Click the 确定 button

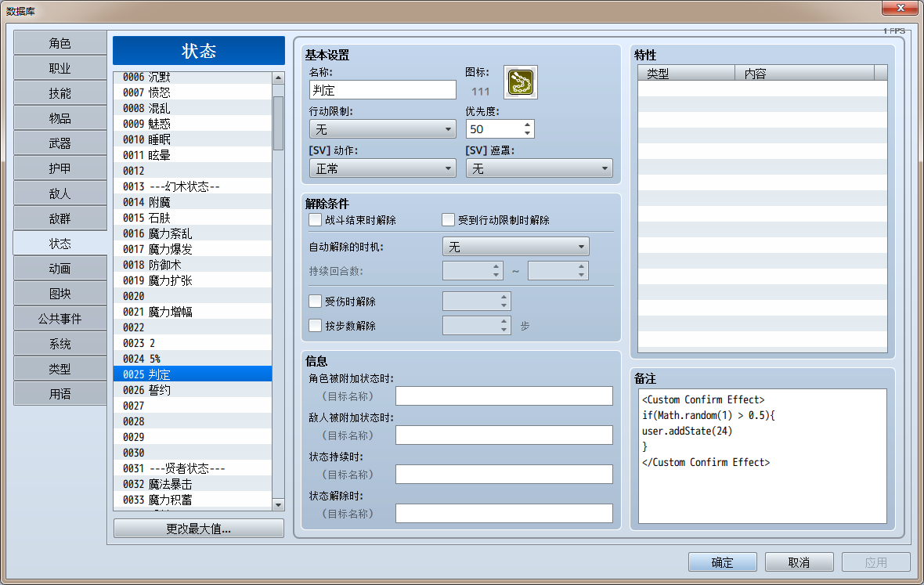[723, 562]
